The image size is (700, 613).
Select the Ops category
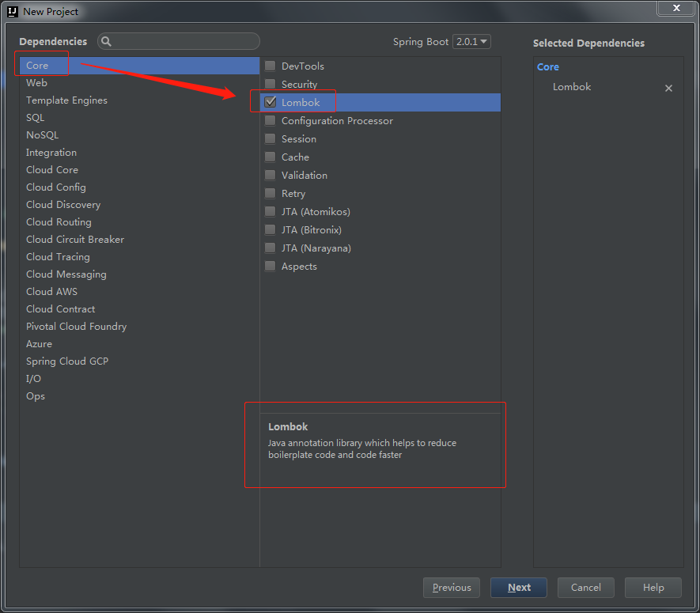click(139, 396)
